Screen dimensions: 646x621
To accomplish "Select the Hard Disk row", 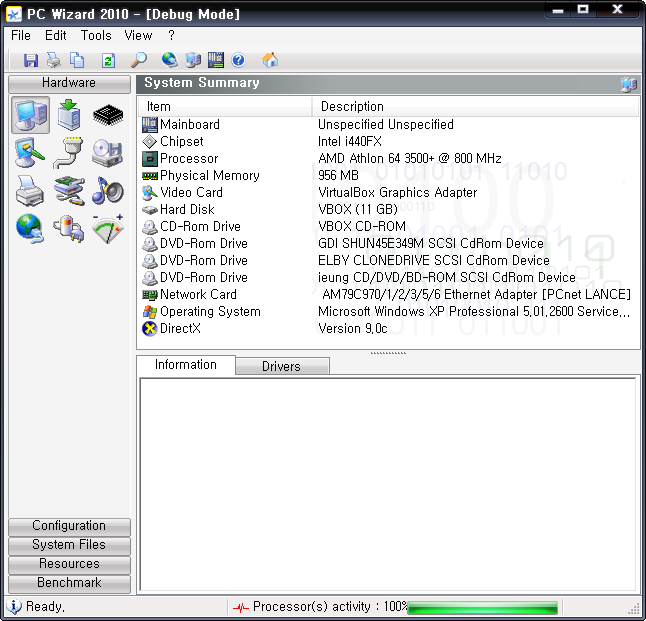I will tap(389, 210).
